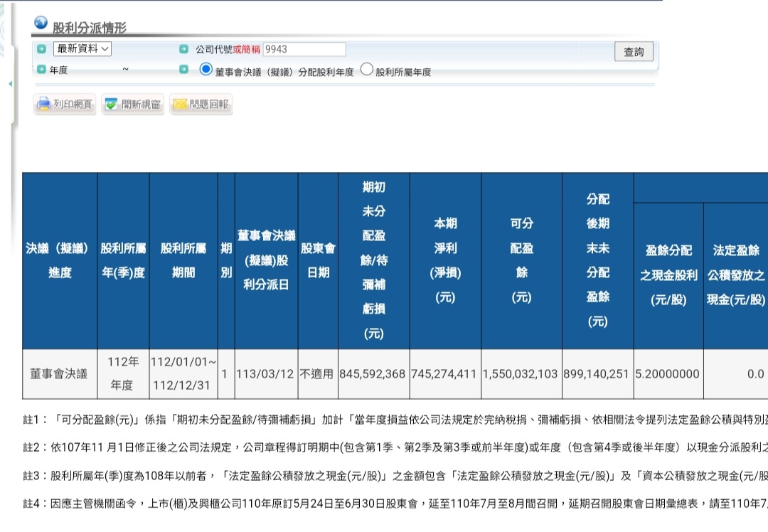Select the 股利所屬年度 radio option

click(367, 70)
